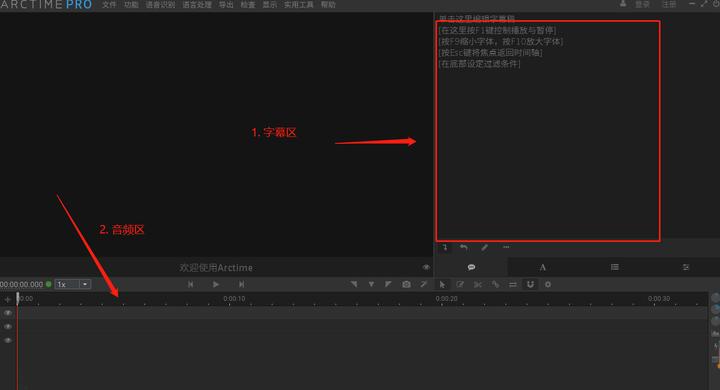The height and width of the screenshot is (390, 720).
Task: Open the 语音识别 menu
Action: pos(160,5)
